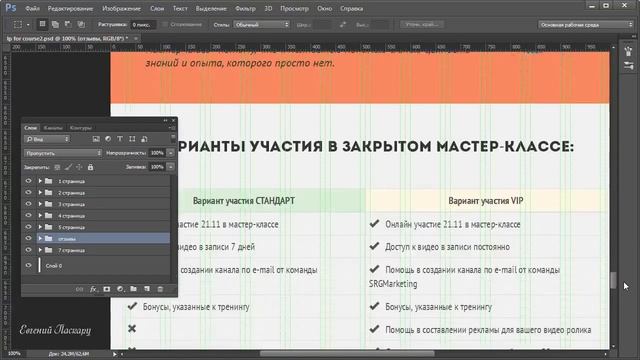The width and height of the screenshot is (640, 360).
Task: Click the swap width and height icon
Action: pyautogui.click(x=343, y=25)
